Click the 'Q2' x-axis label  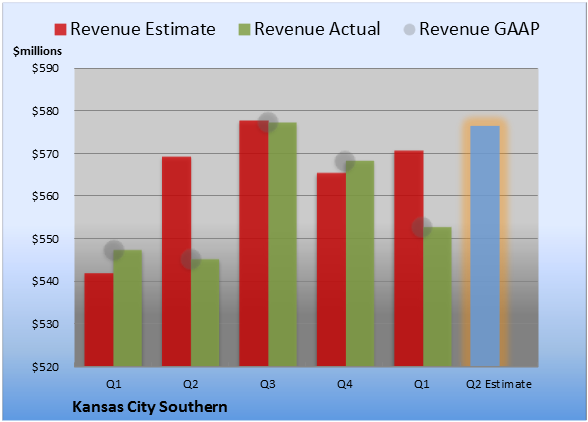[x=190, y=384]
